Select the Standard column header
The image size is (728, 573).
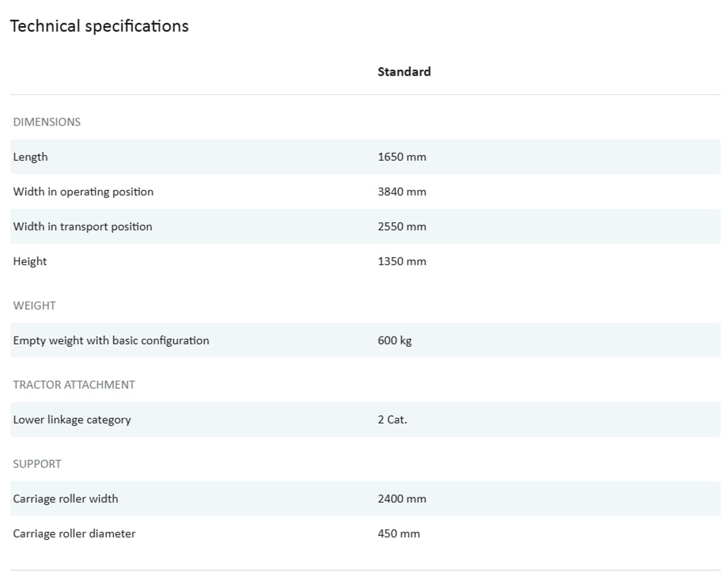pos(404,72)
